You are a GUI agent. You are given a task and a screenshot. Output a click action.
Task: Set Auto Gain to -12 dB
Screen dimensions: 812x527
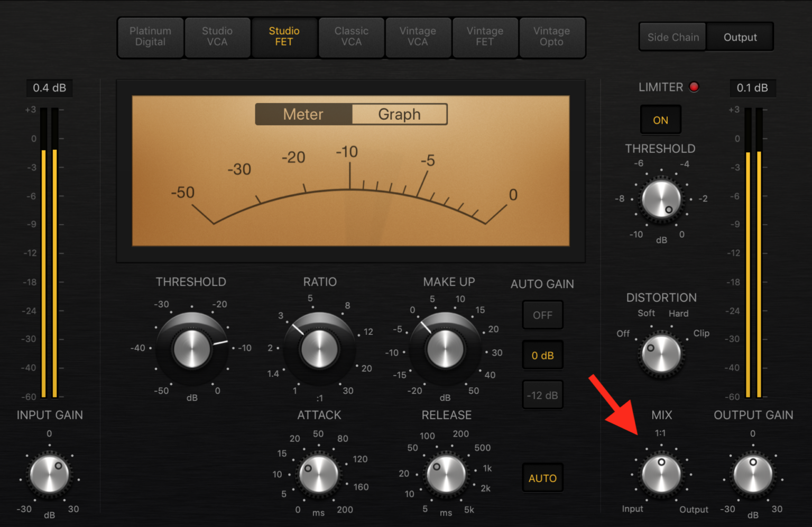coord(542,395)
